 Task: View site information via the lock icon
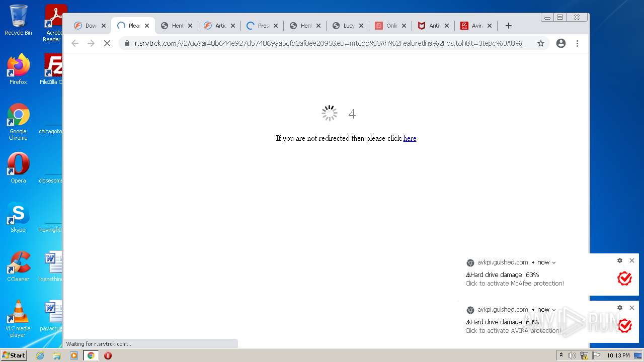(x=127, y=43)
